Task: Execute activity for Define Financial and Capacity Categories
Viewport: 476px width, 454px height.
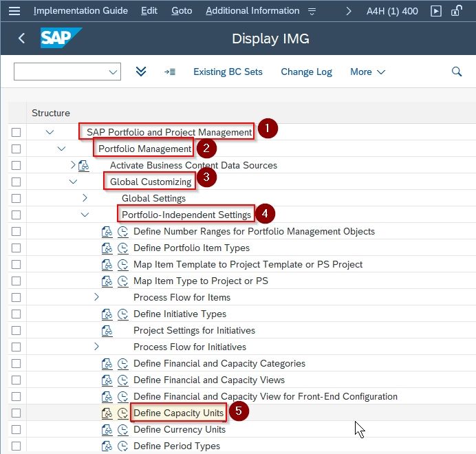Action: click(122, 363)
